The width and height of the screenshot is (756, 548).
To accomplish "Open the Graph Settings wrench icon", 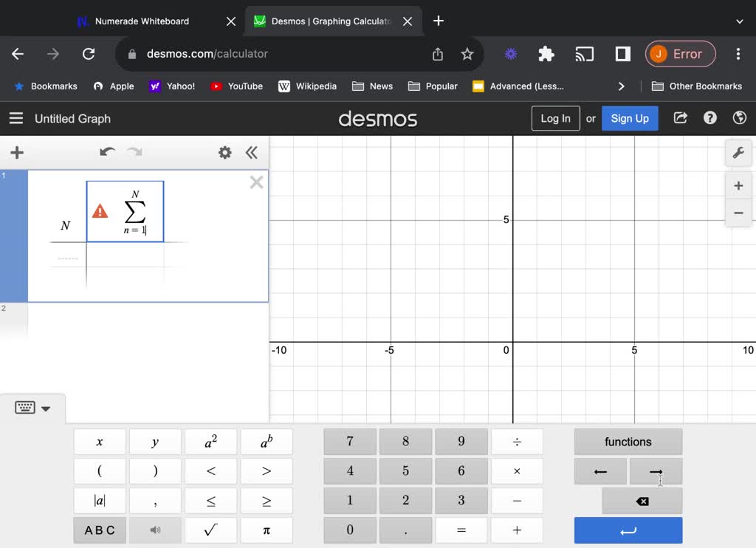I will (x=738, y=153).
